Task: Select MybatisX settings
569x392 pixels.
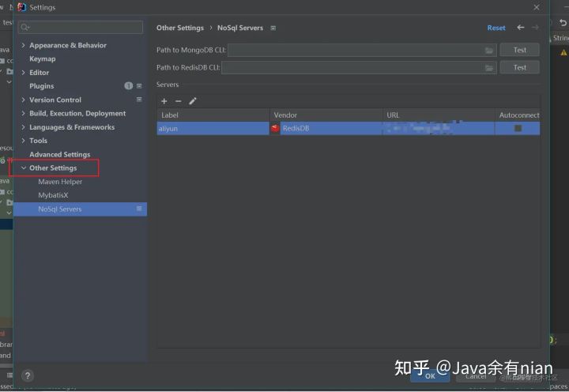Action: [x=53, y=195]
